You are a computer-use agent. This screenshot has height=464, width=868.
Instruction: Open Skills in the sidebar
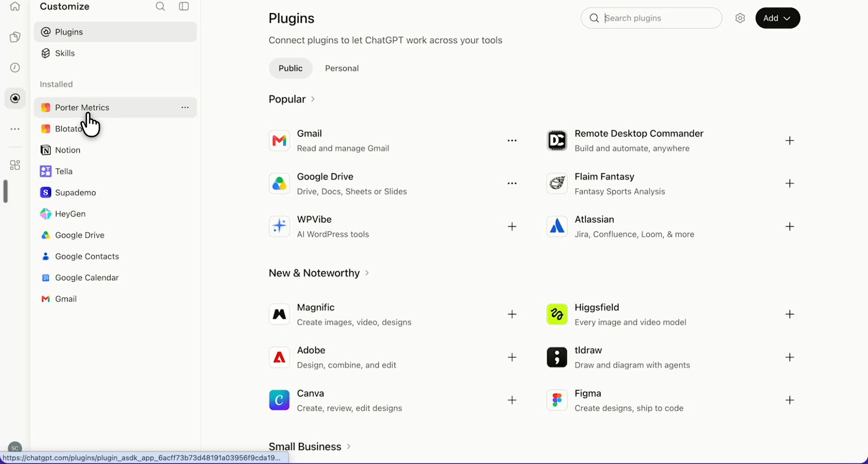pos(115,53)
